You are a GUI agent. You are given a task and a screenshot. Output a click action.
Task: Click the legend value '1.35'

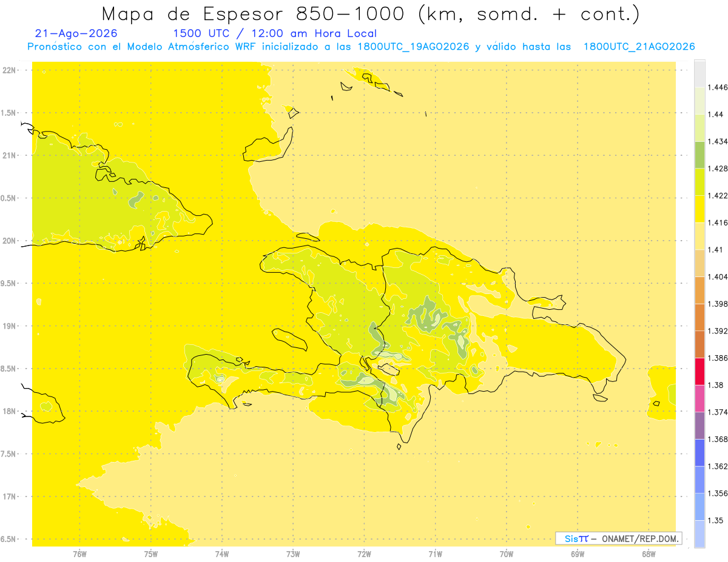pos(715,520)
